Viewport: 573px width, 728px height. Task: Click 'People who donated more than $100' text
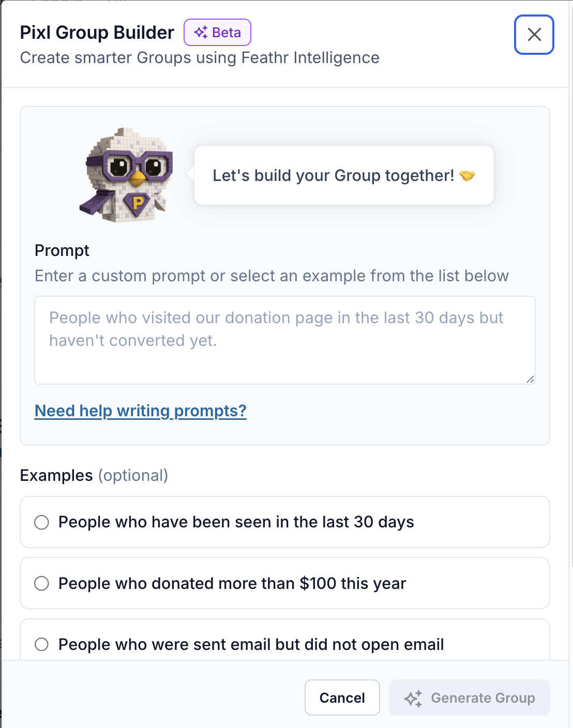coord(232,583)
